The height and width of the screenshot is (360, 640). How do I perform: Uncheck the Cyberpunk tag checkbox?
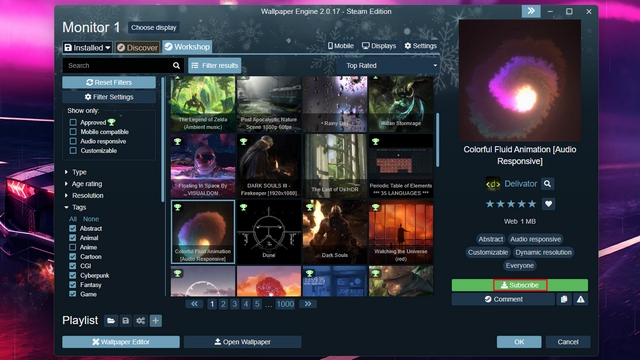point(73,276)
